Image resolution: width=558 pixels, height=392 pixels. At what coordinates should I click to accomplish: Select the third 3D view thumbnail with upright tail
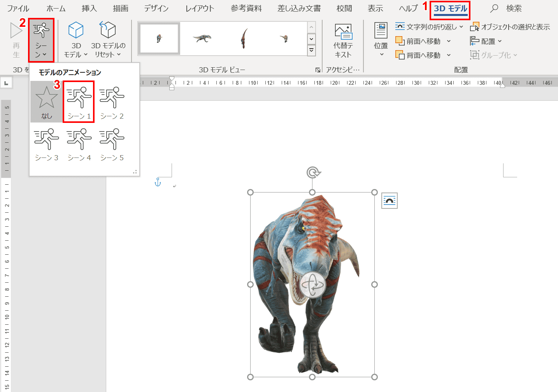coord(244,38)
